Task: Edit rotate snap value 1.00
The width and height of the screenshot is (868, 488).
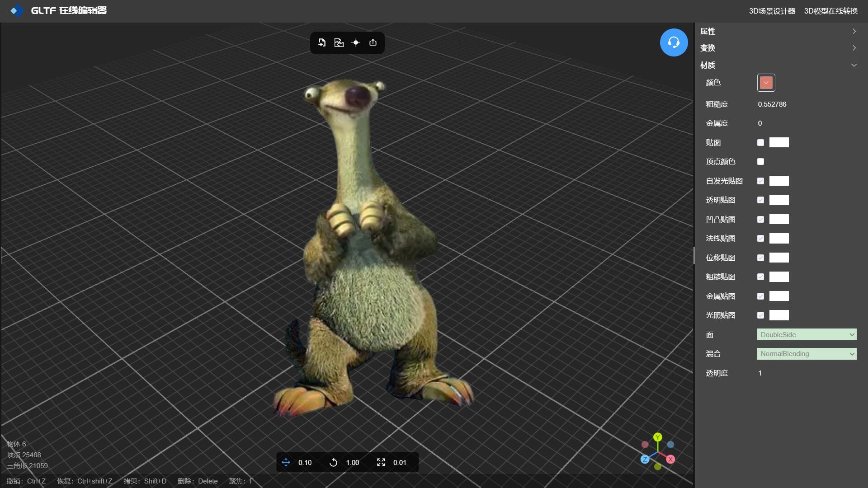Action: [353, 462]
